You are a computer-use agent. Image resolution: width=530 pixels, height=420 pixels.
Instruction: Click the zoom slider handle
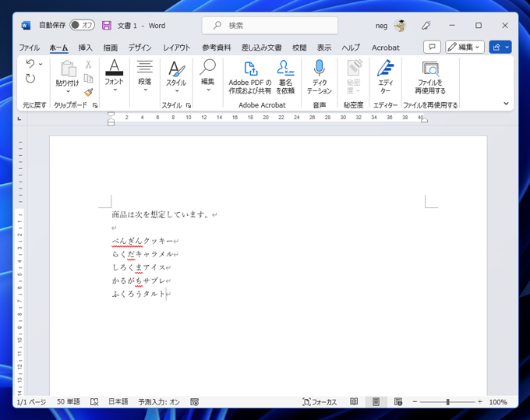[448, 402]
